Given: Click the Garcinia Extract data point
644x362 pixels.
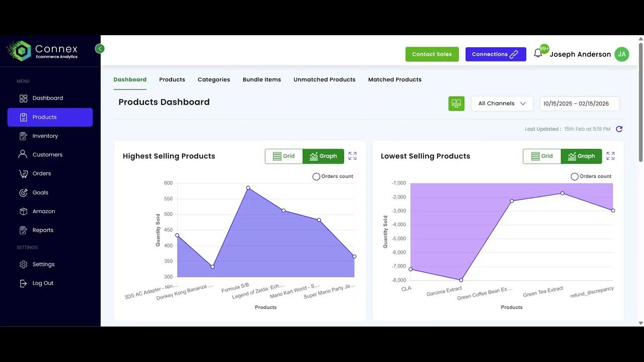Looking at the screenshot, I should [x=461, y=280].
